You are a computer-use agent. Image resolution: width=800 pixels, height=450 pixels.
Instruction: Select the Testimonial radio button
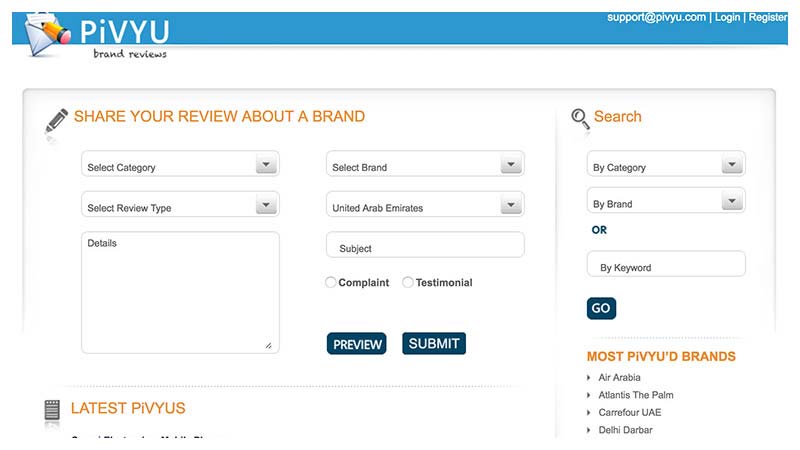coord(408,283)
